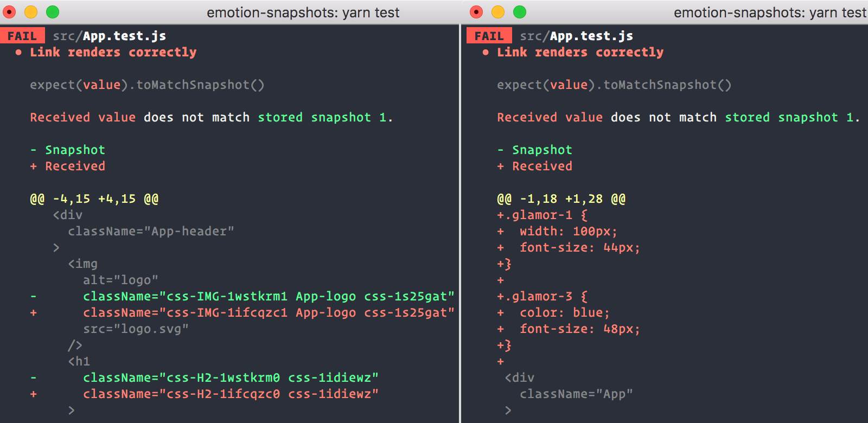
Task: Maximize the left terminal window
Action: click(x=53, y=12)
